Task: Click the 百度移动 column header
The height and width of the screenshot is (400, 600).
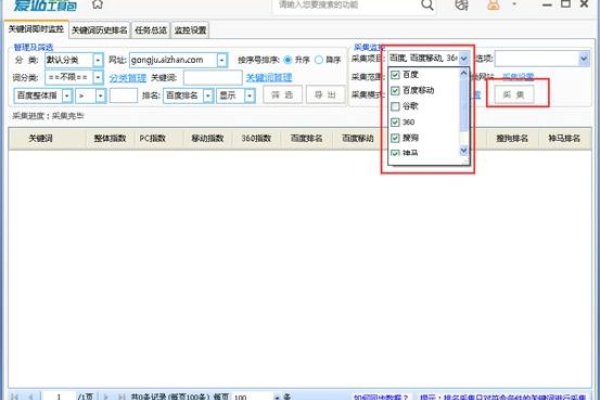Action: click(357, 138)
